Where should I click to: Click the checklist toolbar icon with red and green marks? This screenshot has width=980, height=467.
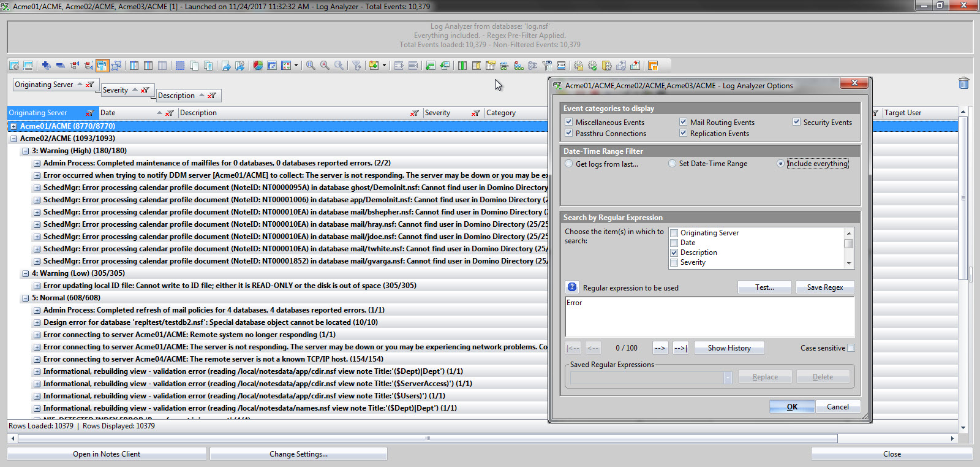point(286,66)
